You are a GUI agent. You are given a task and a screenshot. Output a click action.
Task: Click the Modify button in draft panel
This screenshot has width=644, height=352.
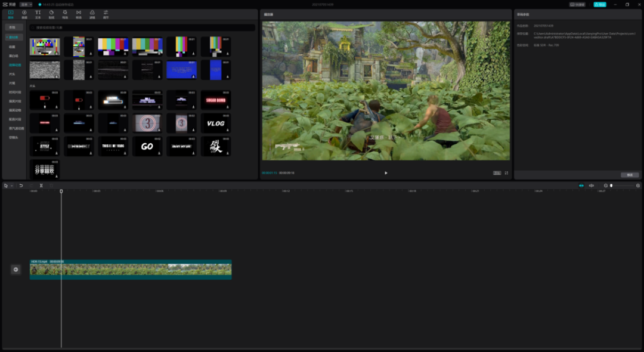click(x=630, y=175)
